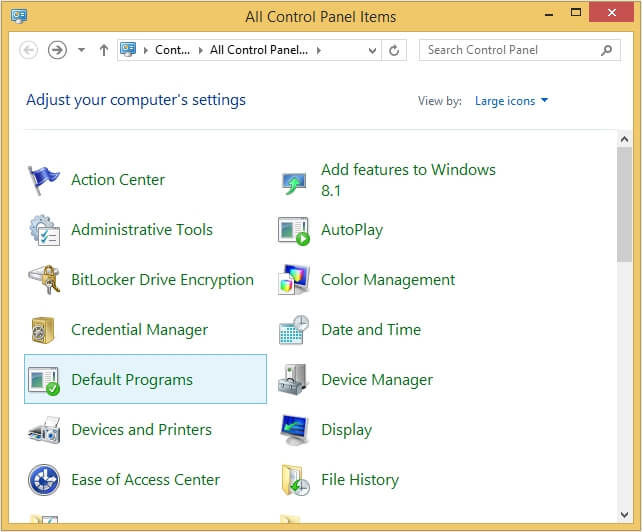Viewport: 642px width, 532px height.
Task: Open the BitLocker Drive Encryption link
Action: [x=163, y=280]
